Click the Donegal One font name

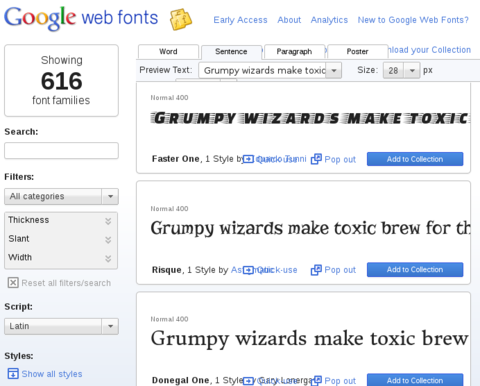pos(181,380)
